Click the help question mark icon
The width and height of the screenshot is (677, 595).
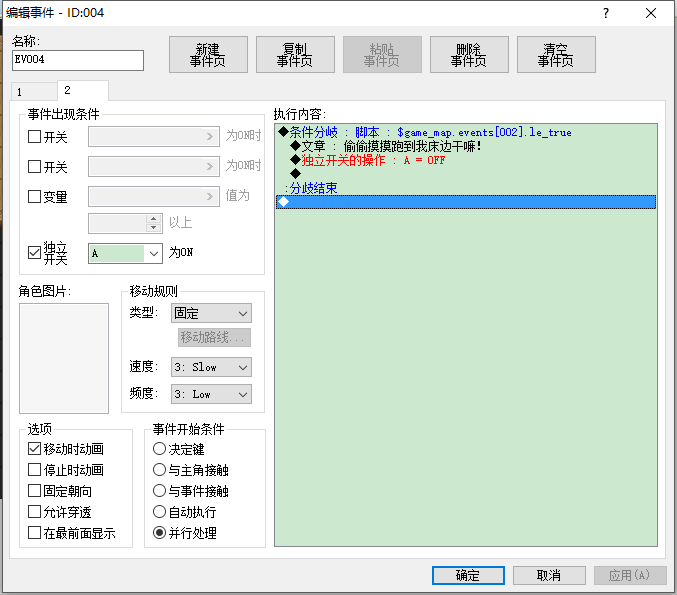click(x=606, y=13)
